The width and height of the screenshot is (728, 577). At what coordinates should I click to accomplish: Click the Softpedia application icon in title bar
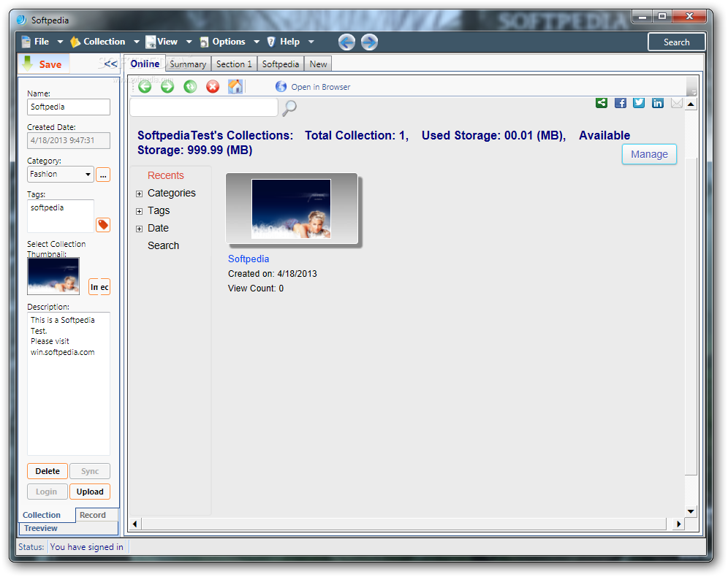[21, 20]
